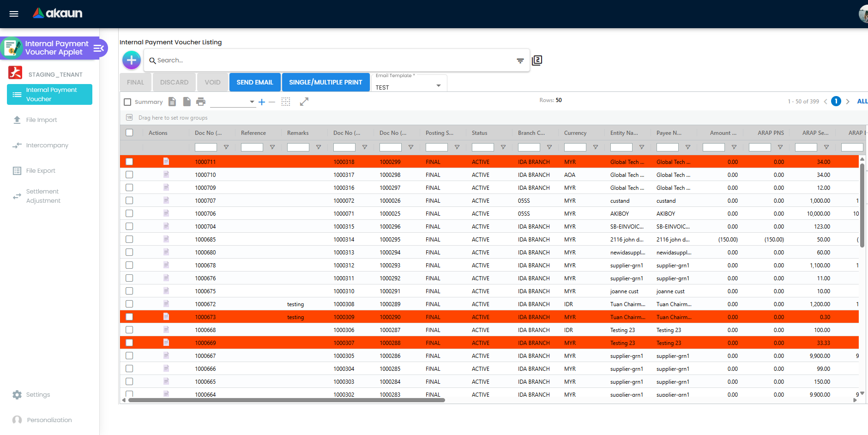Screen dimensions: 868x435
Task: Collapse the applet sidebar menu icon
Action: pos(98,48)
